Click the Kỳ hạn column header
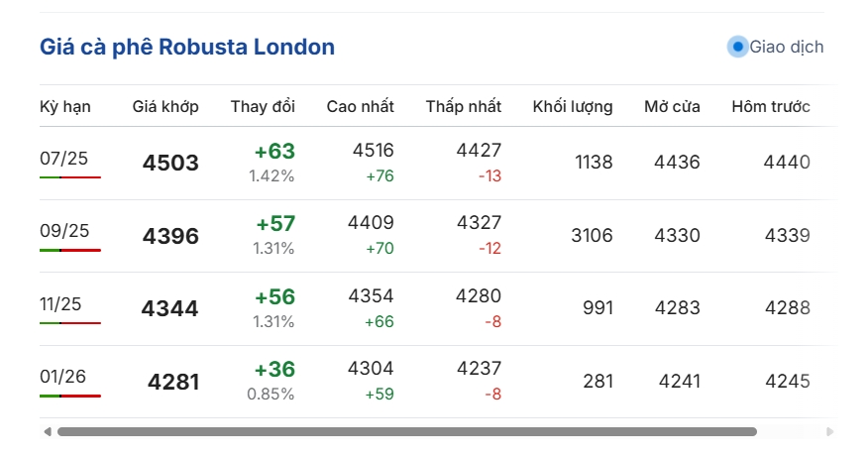The height and width of the screenshot is (457, 868). click(x=65, y=107)
